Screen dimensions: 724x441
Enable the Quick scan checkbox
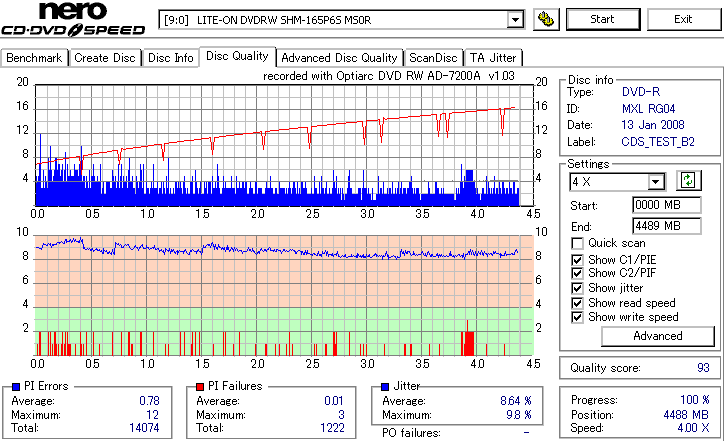(577, 243)
